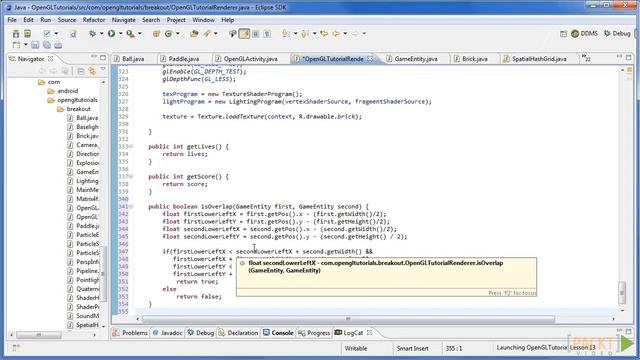Click the Save disk icon
Viewport: 640px width, 360px height.
coord(35,45)
